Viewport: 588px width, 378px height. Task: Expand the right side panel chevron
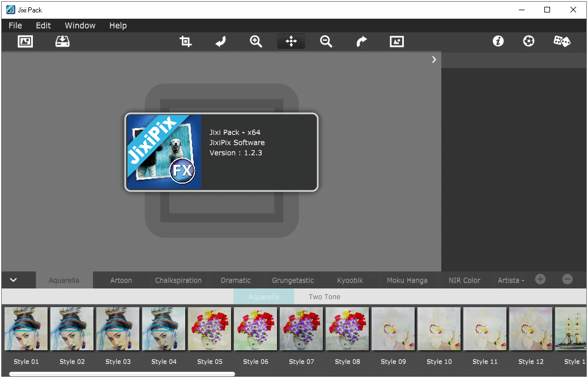[434, 60]
